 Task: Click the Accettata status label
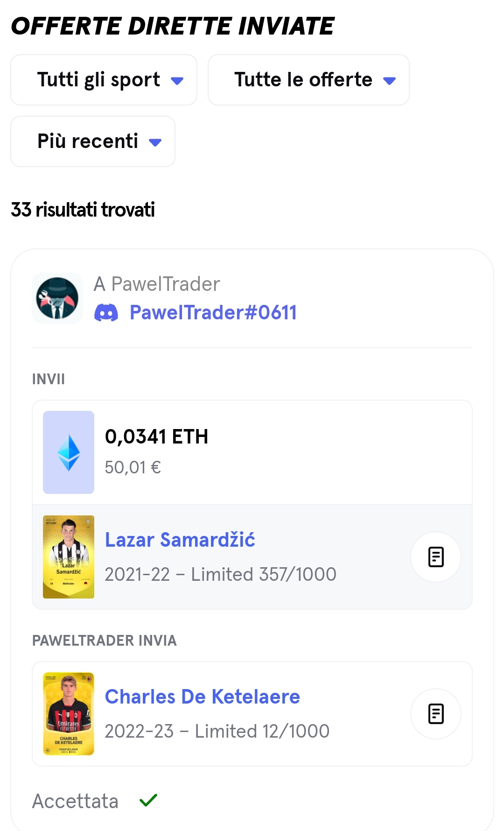pos(75,801)
